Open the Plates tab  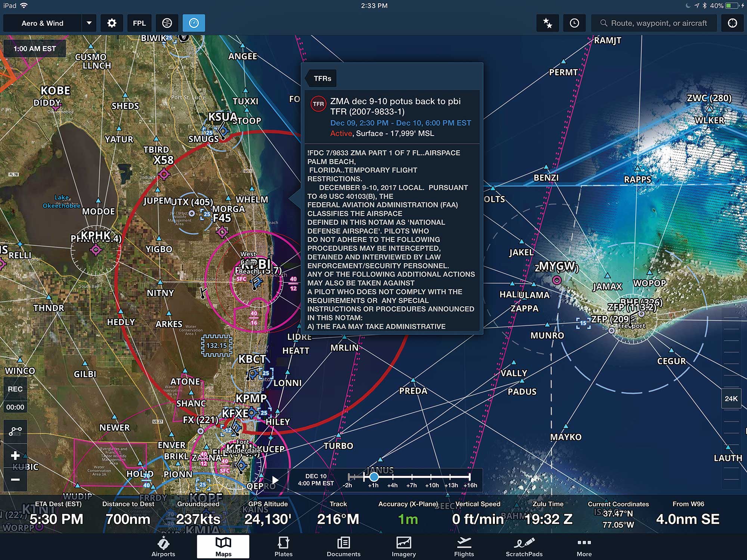283,547
